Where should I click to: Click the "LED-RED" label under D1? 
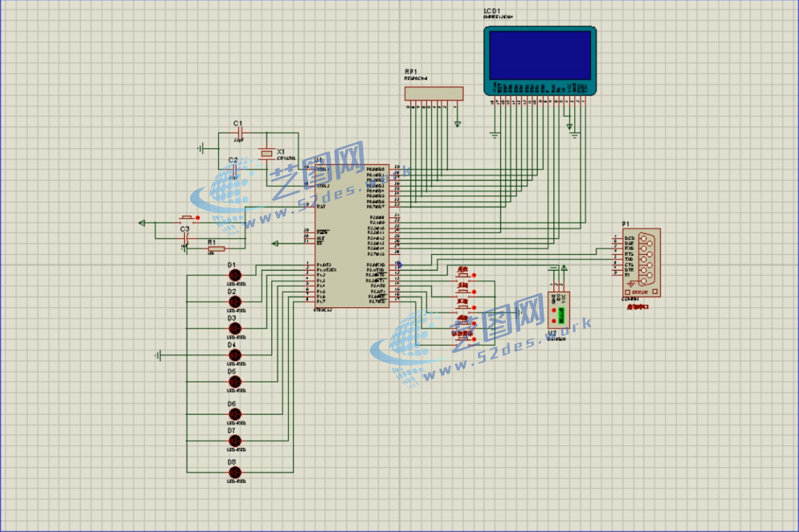coord(236,284)
